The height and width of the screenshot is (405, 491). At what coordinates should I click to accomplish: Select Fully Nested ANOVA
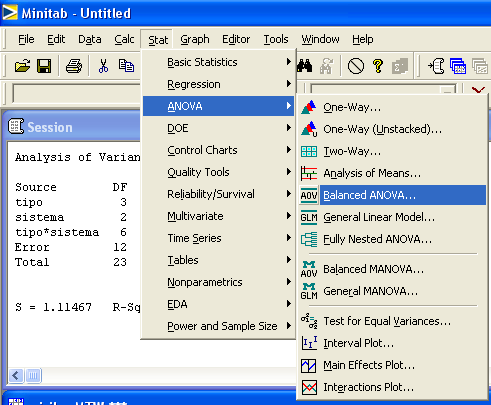pyautogui.click(x=392, y=239)
